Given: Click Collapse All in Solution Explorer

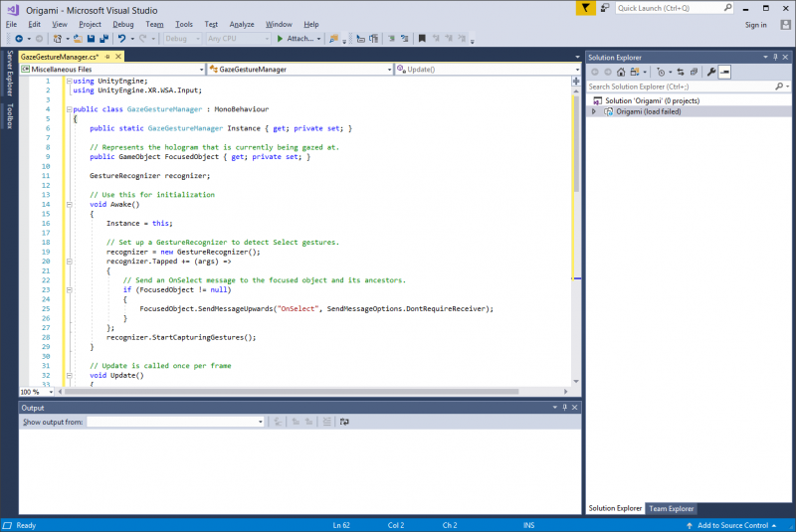Looking at the screenshot, I should tap(694, 72).
